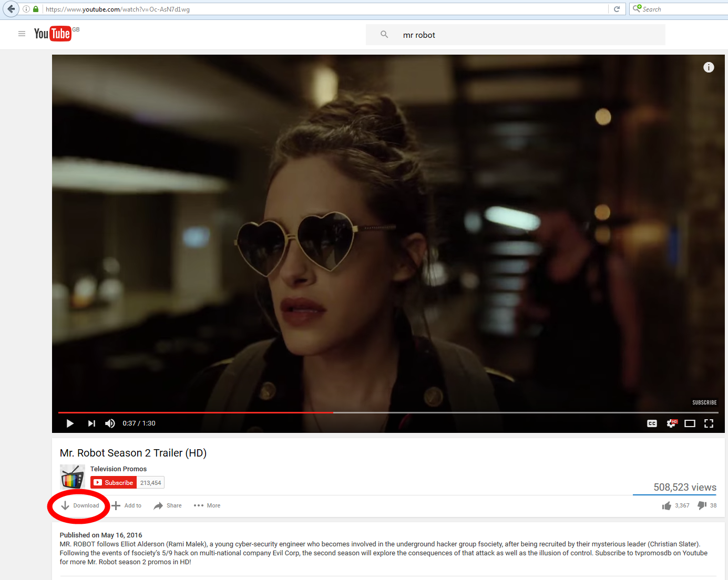Subscribe to Television Promos
728x580 pixels.
pyautogui.click(x=113, y=482)
